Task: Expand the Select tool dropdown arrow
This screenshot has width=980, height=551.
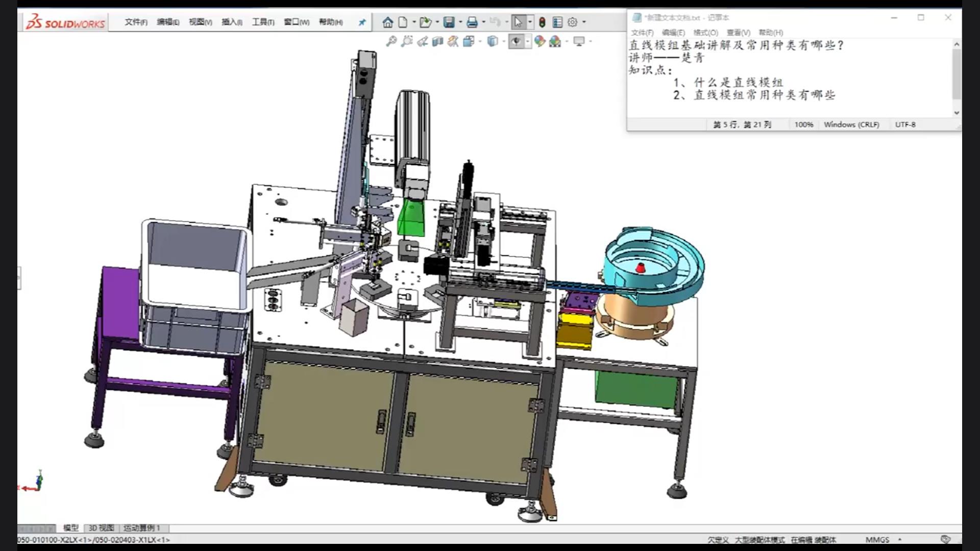Action: click(x=530, y=22)
